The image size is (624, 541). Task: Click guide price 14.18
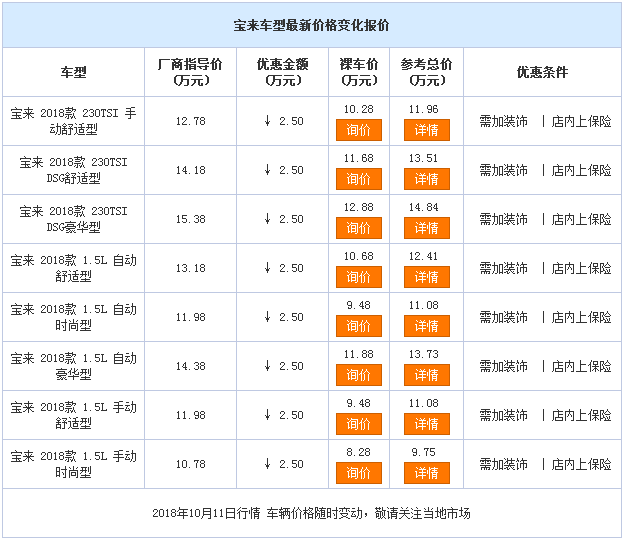(191, 170)
